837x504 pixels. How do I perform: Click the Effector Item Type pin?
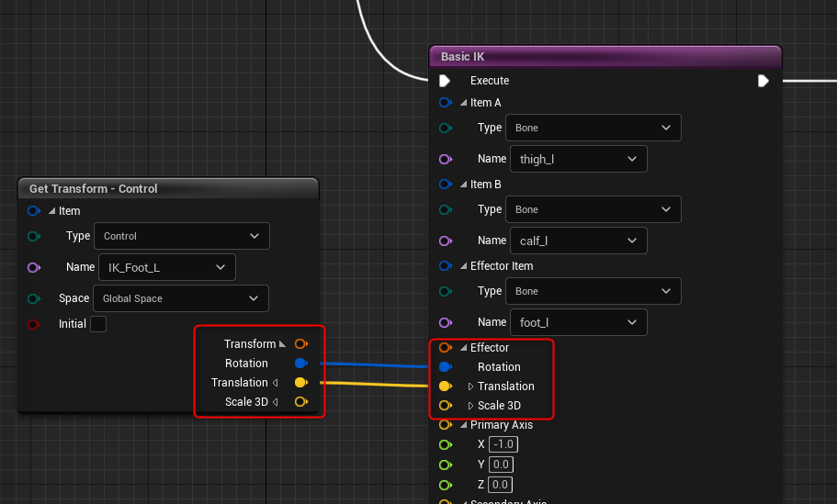[x=446, y=291]
